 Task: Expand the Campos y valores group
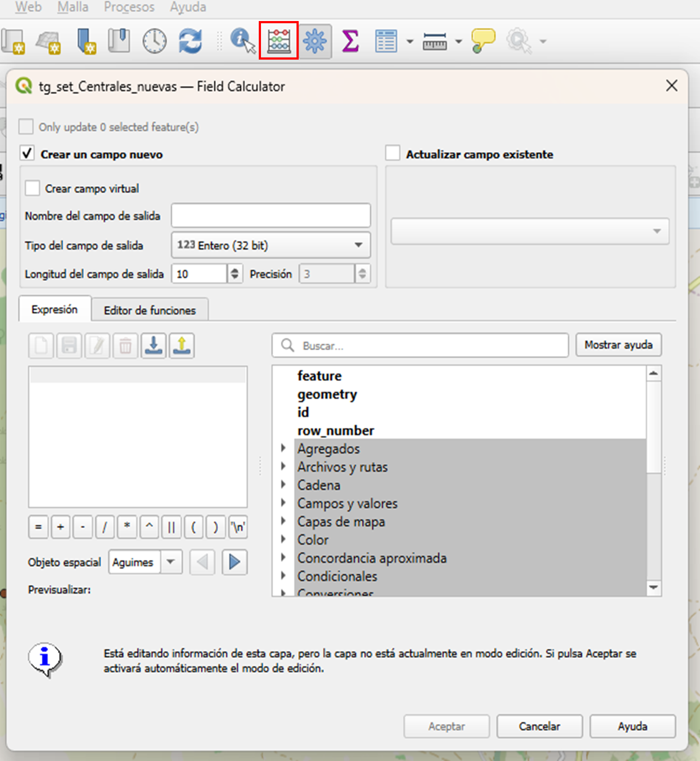283,502
